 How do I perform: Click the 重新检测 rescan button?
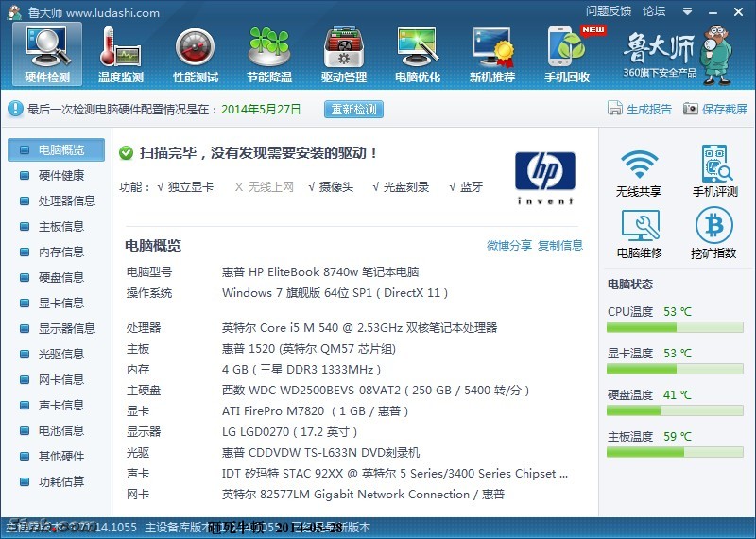[x=353, y=110]
